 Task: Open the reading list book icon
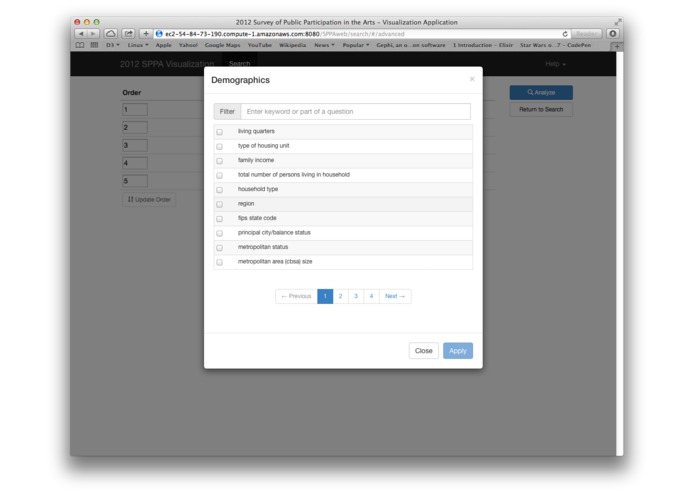point(80,45)
